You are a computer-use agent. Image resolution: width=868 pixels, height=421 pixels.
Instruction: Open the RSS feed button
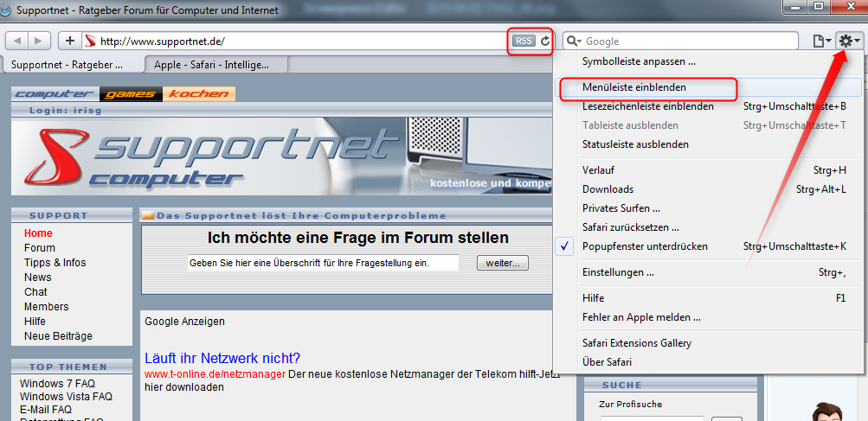[x=524, y=41]
